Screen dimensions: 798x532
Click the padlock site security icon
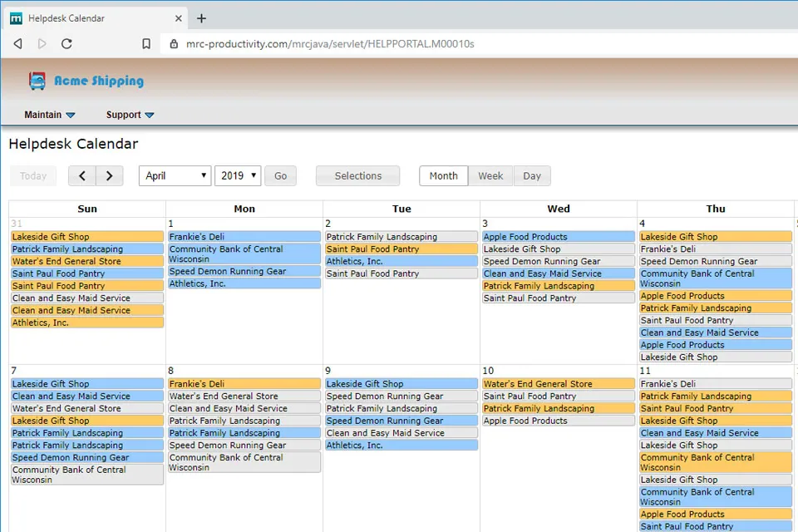(174, 44)
